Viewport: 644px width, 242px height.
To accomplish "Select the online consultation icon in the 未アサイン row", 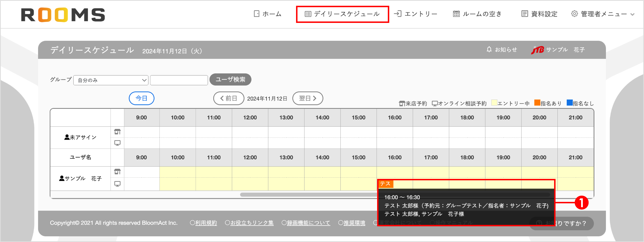I will click(117, 143).
